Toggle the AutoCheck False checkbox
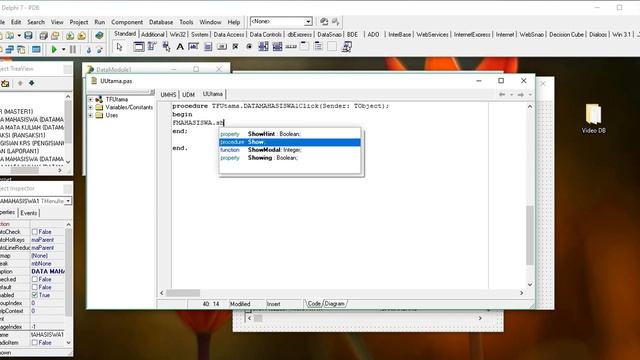The height and width of the screenshot is (360, 640). [x=35, y=232]
